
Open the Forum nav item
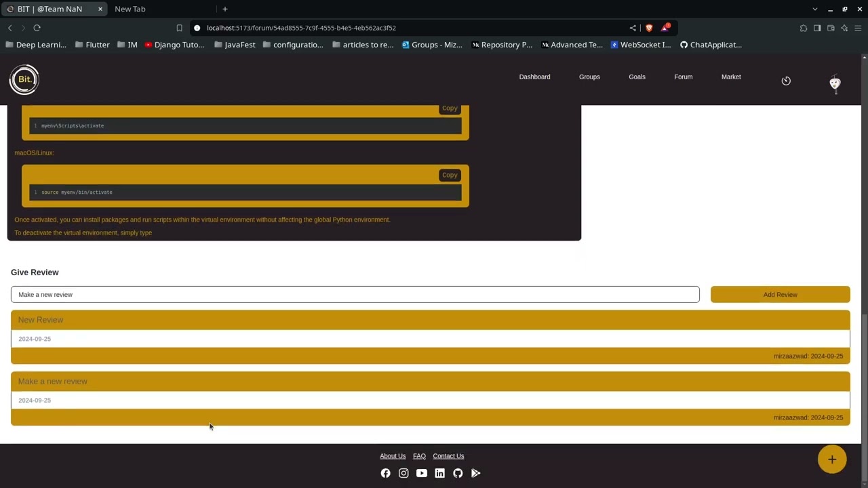point(683,77)
